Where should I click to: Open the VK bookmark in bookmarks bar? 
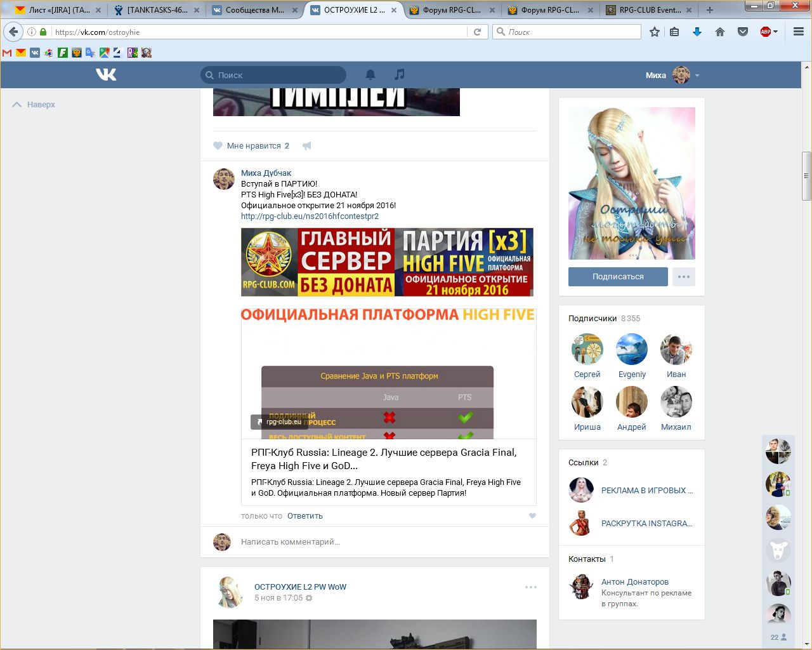pos(35,53)
